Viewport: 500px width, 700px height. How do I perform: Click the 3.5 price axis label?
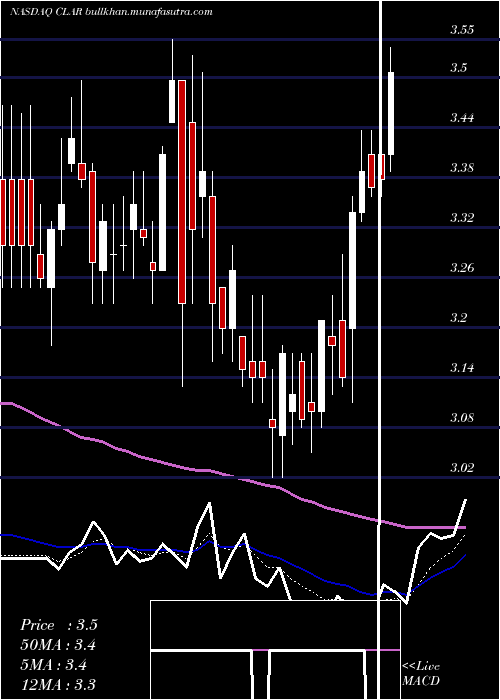(458, 67)
